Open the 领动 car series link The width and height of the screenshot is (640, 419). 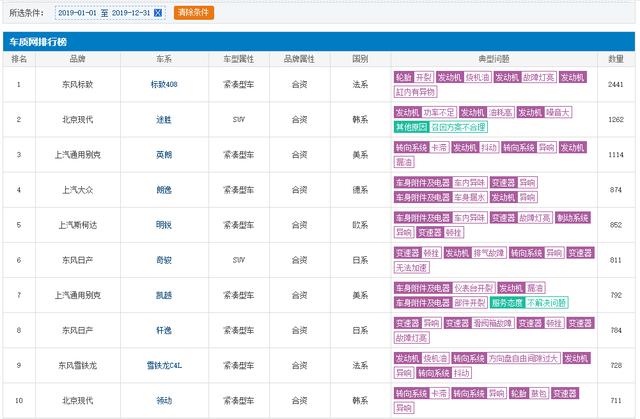(x=164, y=400)
